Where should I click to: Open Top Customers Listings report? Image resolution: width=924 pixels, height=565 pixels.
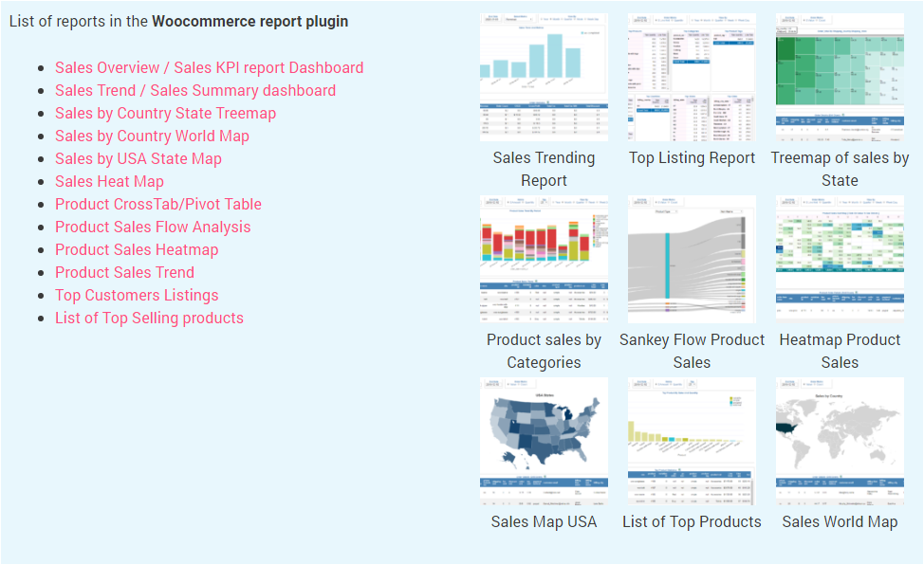coord(137,295)
